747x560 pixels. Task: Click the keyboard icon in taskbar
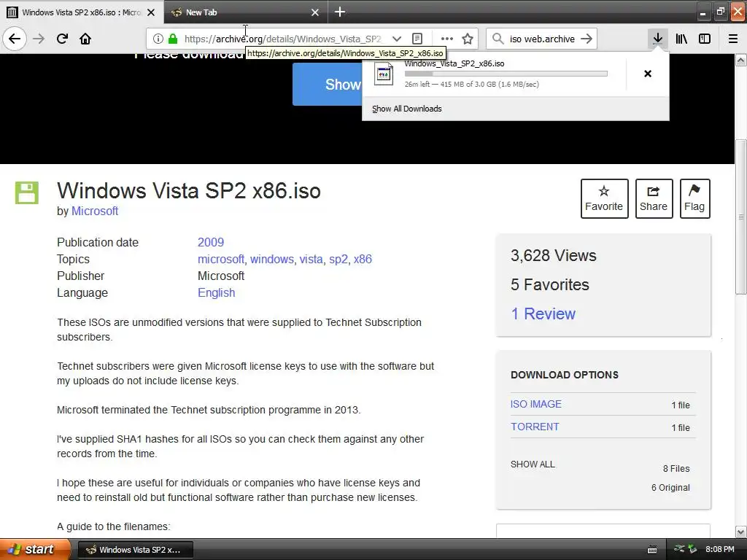point(652,550)
